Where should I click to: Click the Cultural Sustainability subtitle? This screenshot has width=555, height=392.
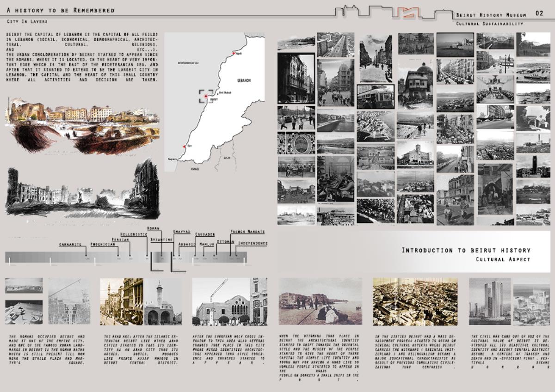(x=489, y=24)
